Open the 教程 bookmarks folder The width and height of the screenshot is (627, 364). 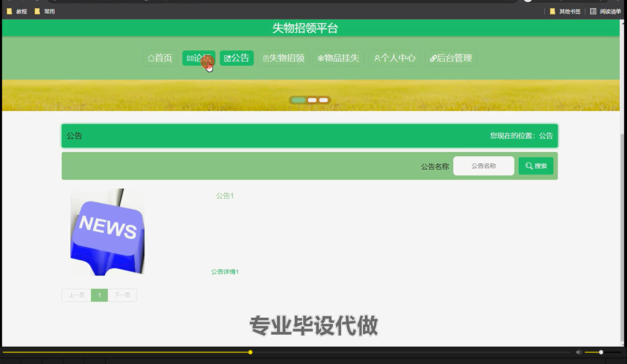tap(17, 11)
